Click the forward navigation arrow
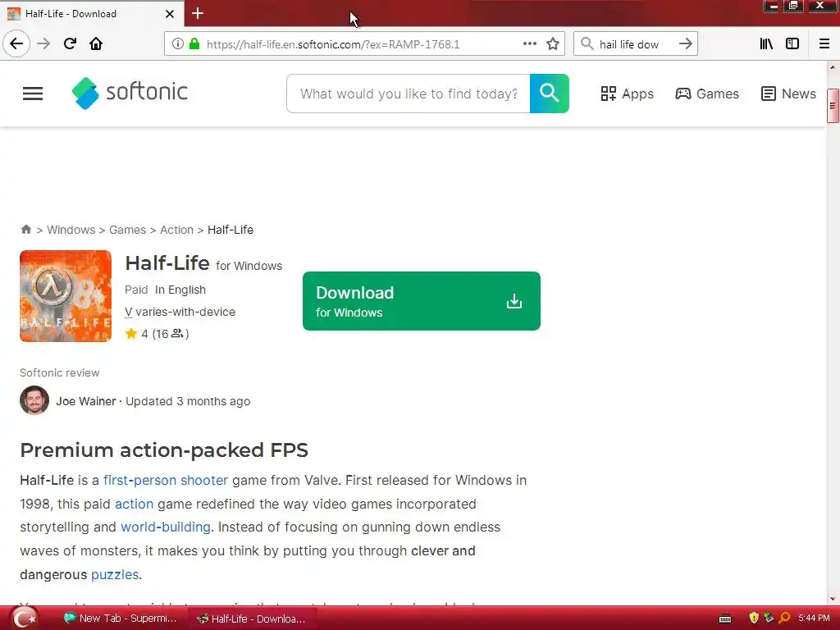This screenshot has width=840, height=630. (43, 43)
